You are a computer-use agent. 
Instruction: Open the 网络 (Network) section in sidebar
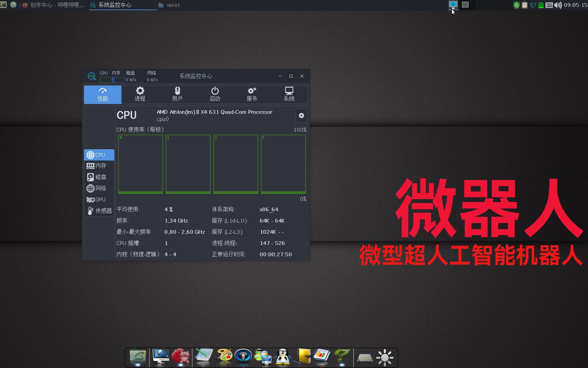click(99, 188)
